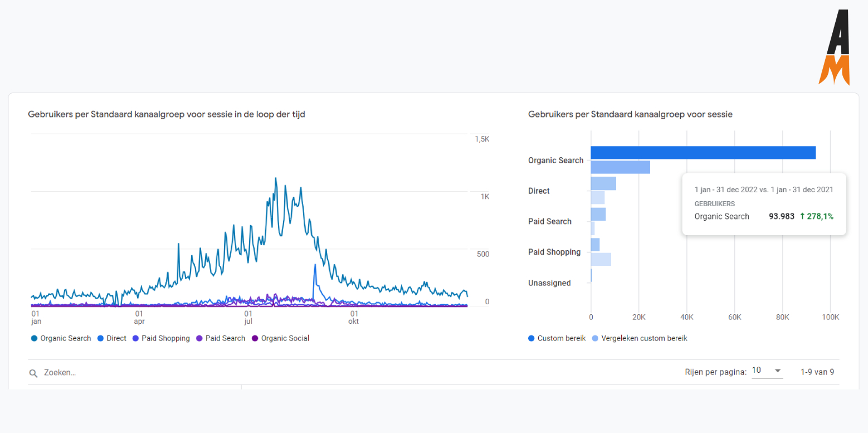Click the 01 okt axis label

pos(354,318)
